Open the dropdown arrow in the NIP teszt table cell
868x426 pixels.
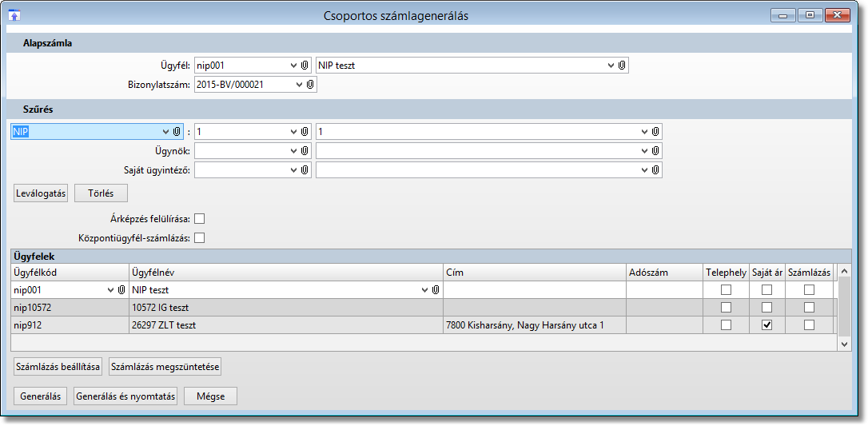pos(425,290)
